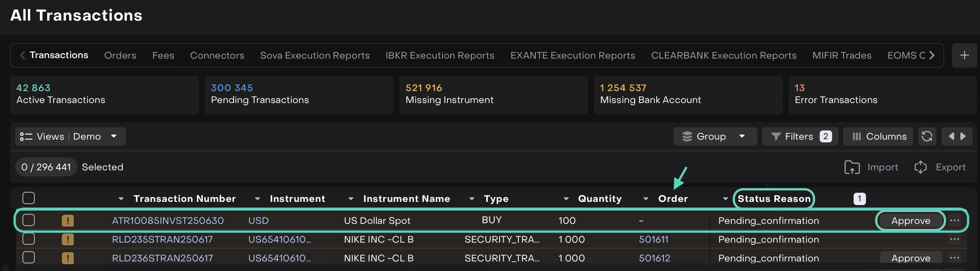Open order link 501611
Viewport: 980px width, 271px height.
[x=653, y=239]
